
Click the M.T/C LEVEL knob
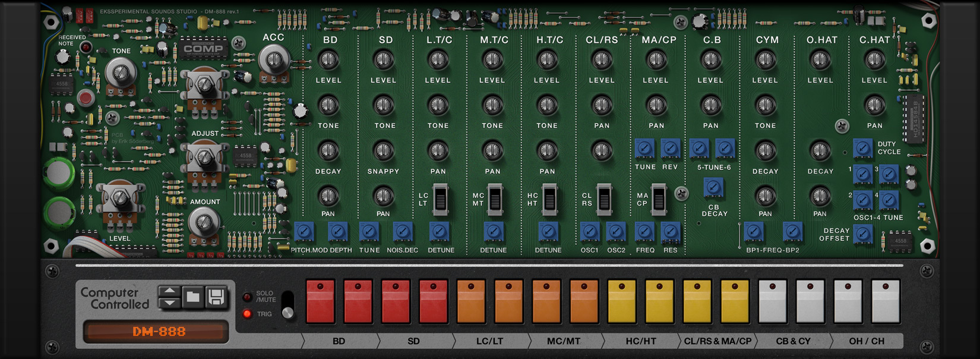(x=492, y=60)
